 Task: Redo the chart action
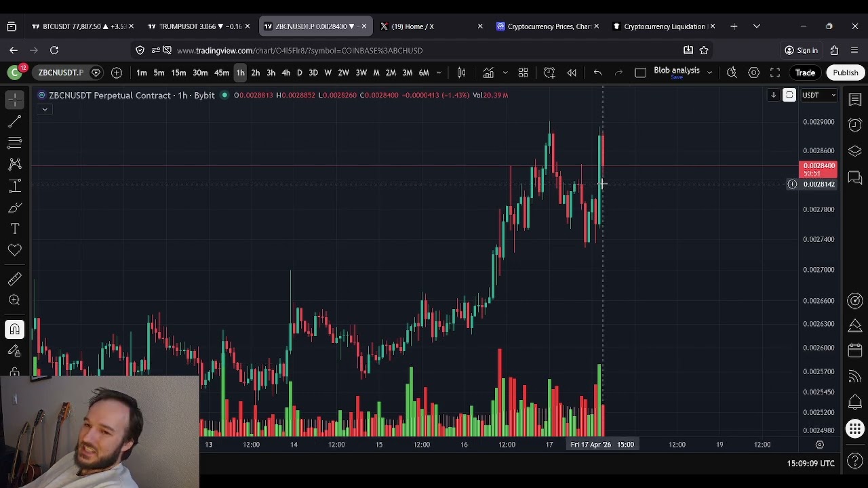[618, 73]
